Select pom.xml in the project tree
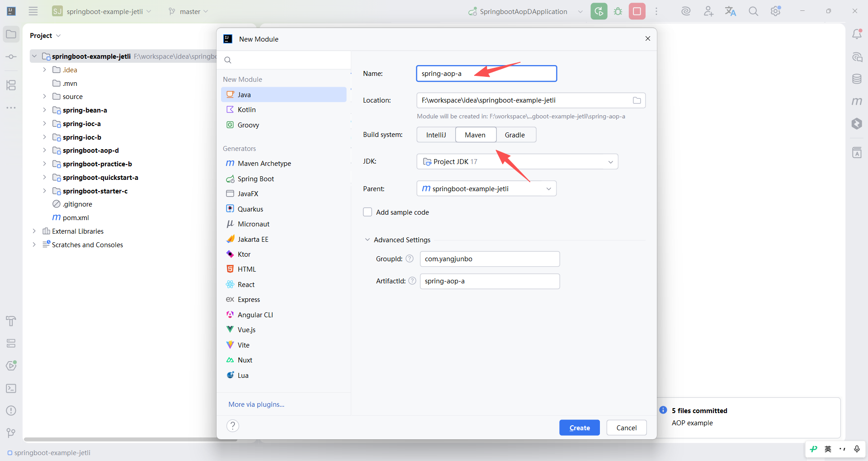 [75, 218]
